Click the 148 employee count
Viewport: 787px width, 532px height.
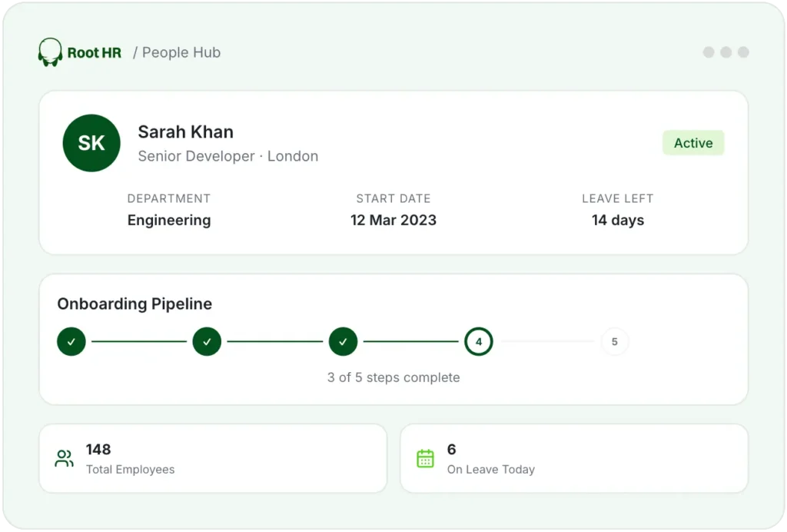point(98,449)
